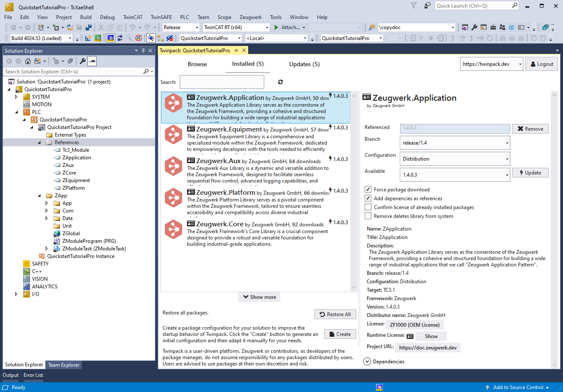Viewport: 563px width, 392px height.
Task: Click the Activate Configuration icon
Action: tap(88, 38)
